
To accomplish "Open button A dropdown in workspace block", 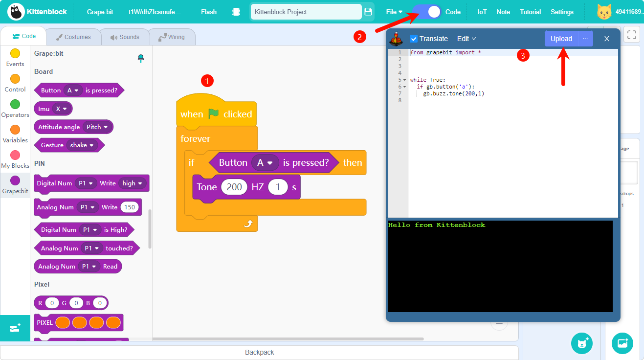I will [x=265, y=162].
